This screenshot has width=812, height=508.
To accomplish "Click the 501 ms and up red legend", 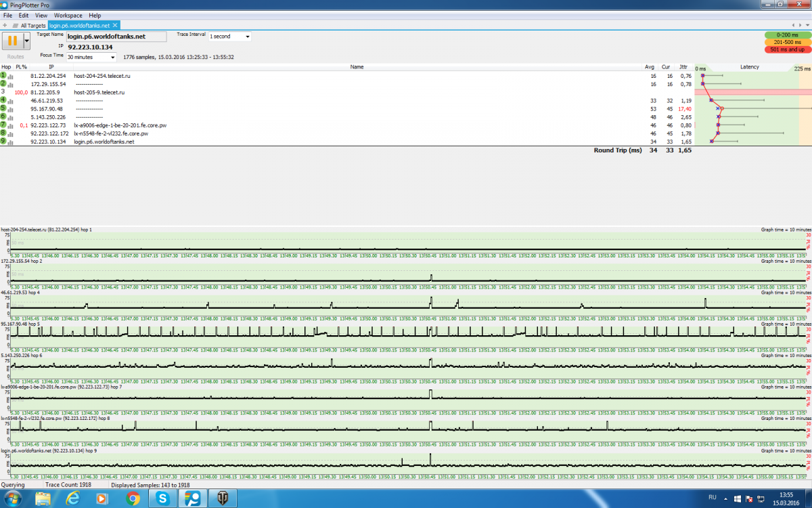I will point(788,49).
